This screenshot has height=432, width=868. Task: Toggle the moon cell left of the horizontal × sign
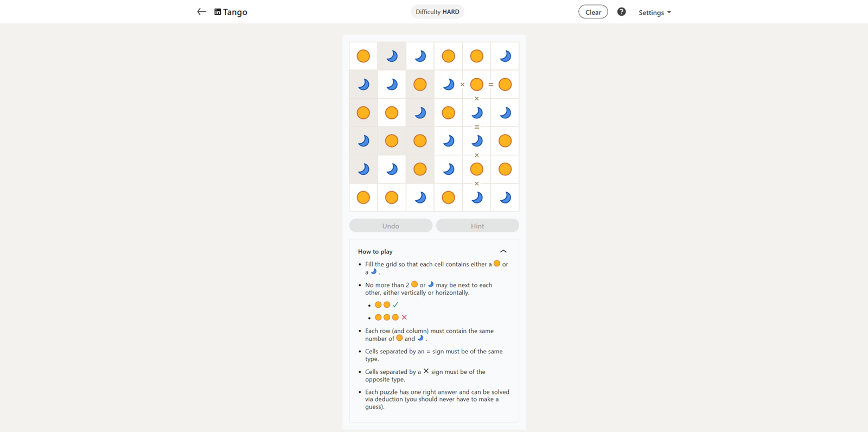(448, 84)
